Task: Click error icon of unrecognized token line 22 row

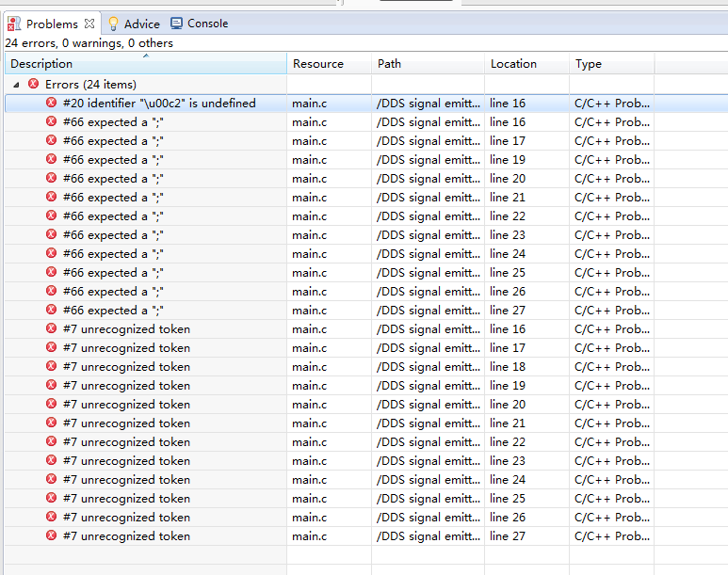Action: (52, 441)
